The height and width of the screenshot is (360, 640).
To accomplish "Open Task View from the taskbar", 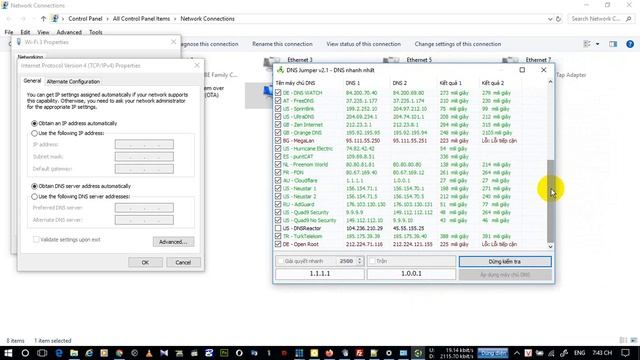I will (x=42, y=353).
